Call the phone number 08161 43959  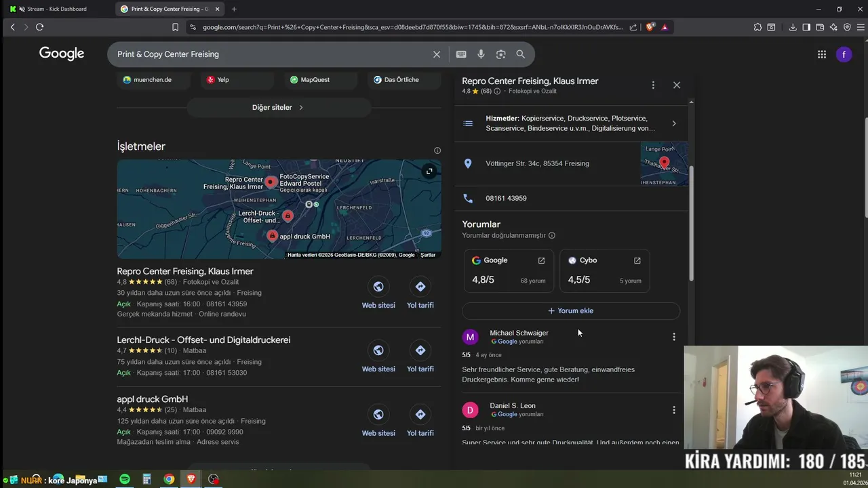[x=506, y=198]
